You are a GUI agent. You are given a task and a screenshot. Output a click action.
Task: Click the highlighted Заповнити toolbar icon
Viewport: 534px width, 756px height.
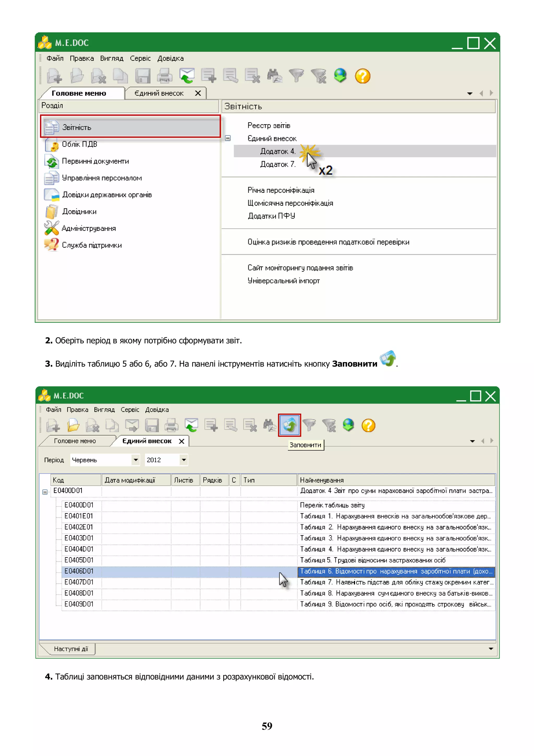coord(289,425)
